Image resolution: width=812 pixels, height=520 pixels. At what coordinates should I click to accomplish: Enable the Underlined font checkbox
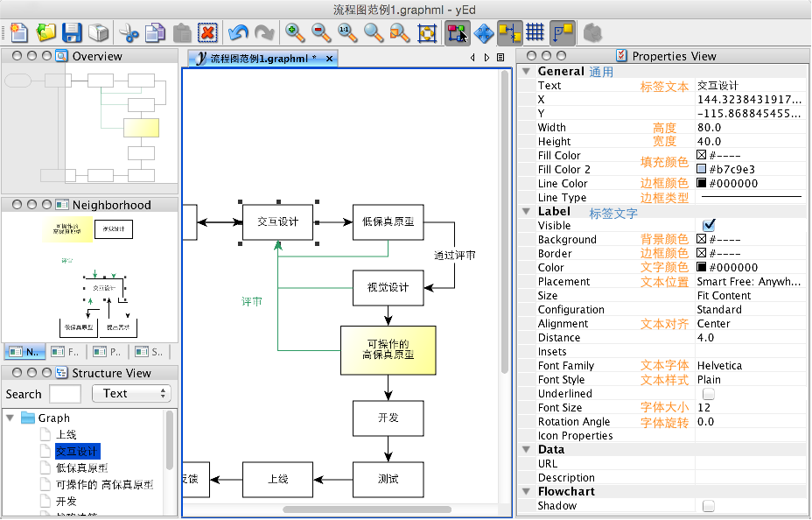[709, 393]
